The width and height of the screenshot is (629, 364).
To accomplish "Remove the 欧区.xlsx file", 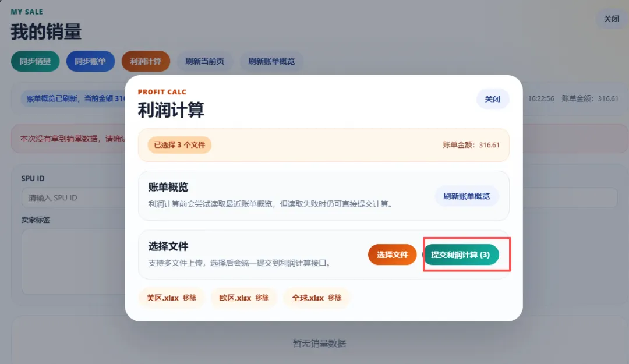I will [262, 298].
